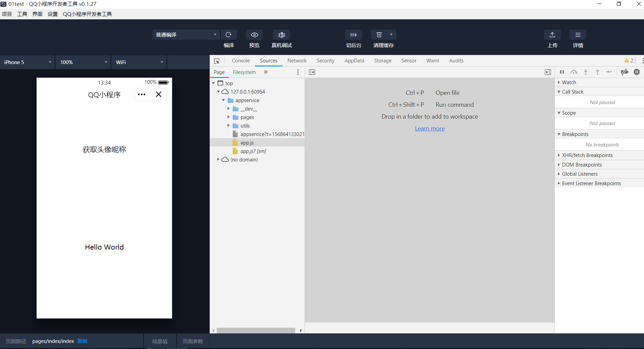Click 复制 to copy page path

coord(82,341)
